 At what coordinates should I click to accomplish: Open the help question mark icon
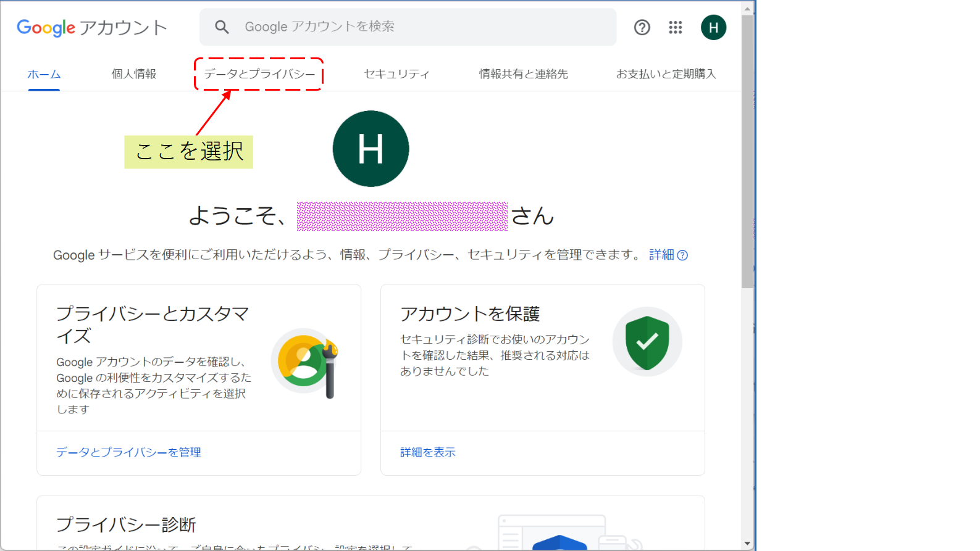point(642,27)
